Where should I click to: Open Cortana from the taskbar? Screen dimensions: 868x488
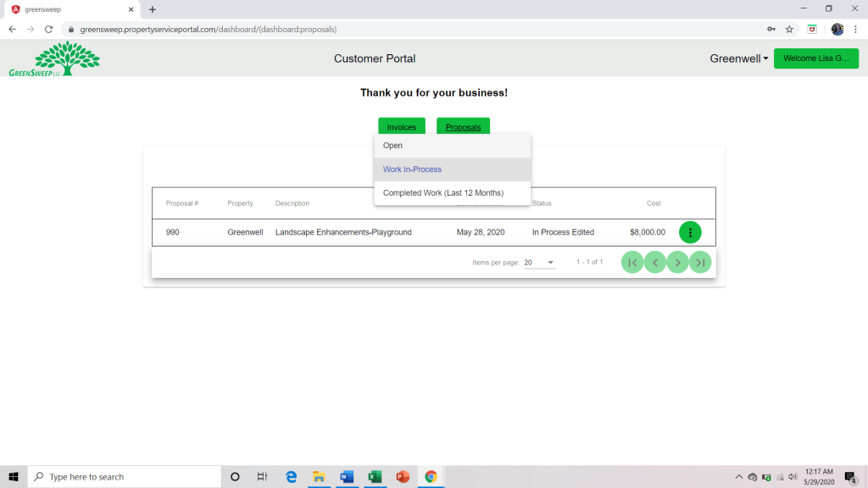pyautogui.click(x=235, y=476)
